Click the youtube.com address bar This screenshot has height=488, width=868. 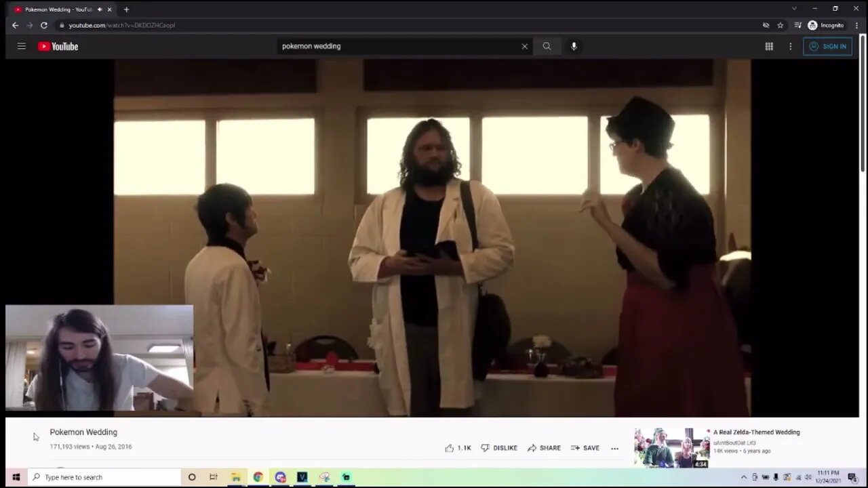coord(407,25)
